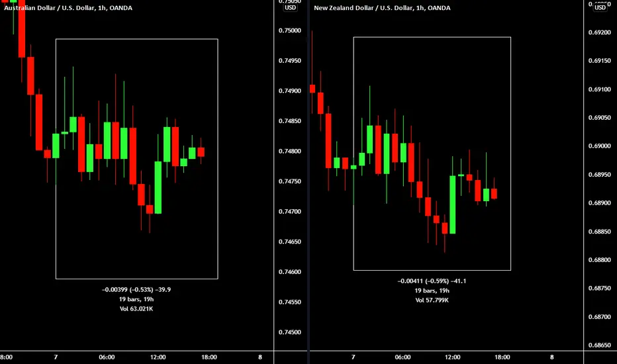Viewport: 617px width, 364px height.
Task: Click the 06:00 time label on the AUD chart
Action: (x=107, y=357)
